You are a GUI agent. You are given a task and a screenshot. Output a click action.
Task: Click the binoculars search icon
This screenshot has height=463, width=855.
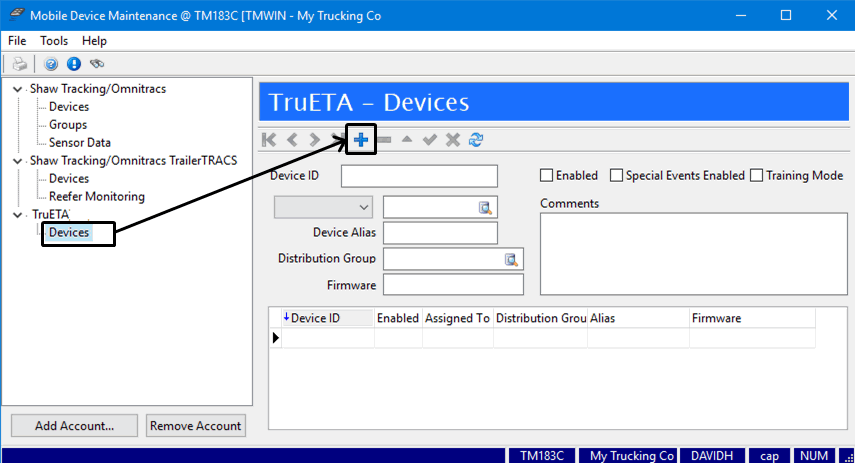(97, 64)
